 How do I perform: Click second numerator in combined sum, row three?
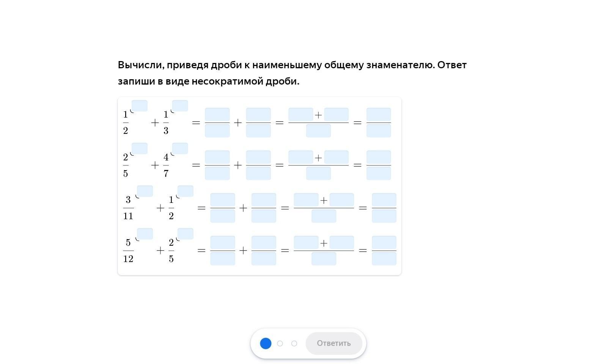342,199
